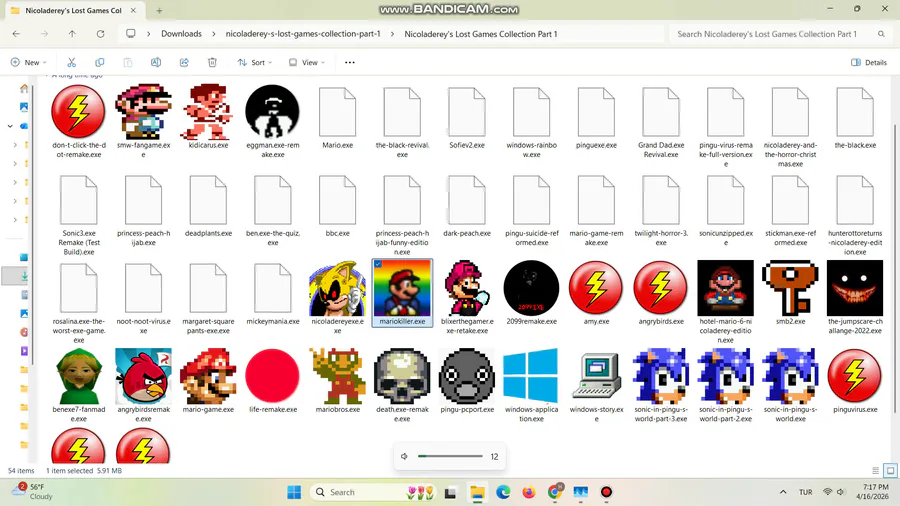The width and height of the screenshot is (900, 506).
Task: Close the Nicoladerey's Lost Games Col tab
Action: (133, 10)
